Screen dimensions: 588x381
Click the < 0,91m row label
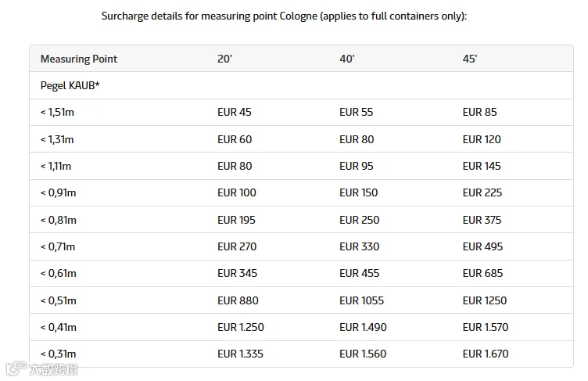pos(58,193)
